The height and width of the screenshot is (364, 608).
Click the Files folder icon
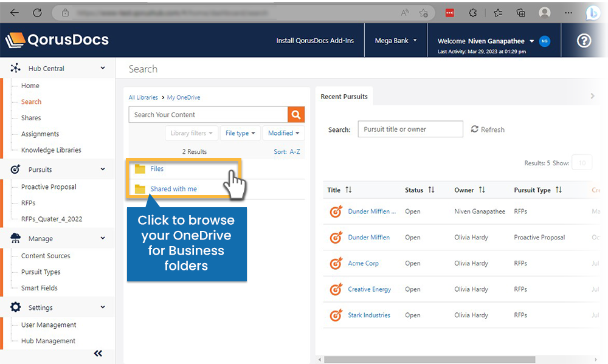pos(140,168)
